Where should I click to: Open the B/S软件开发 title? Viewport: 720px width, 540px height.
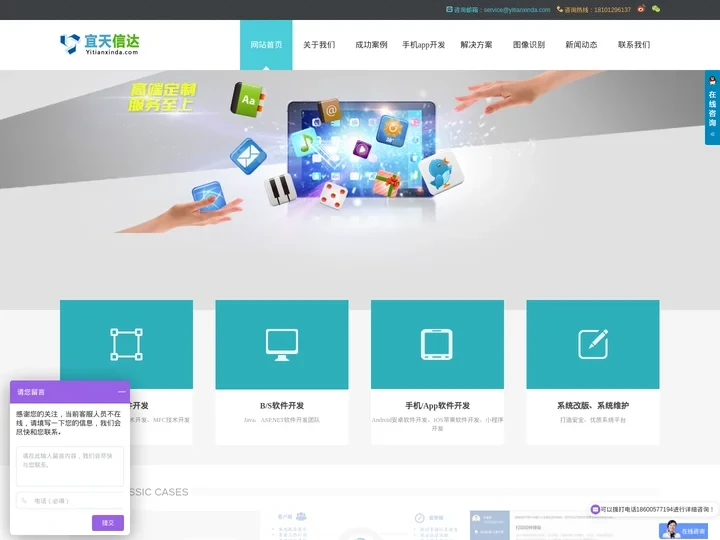[x=282, y=405]
